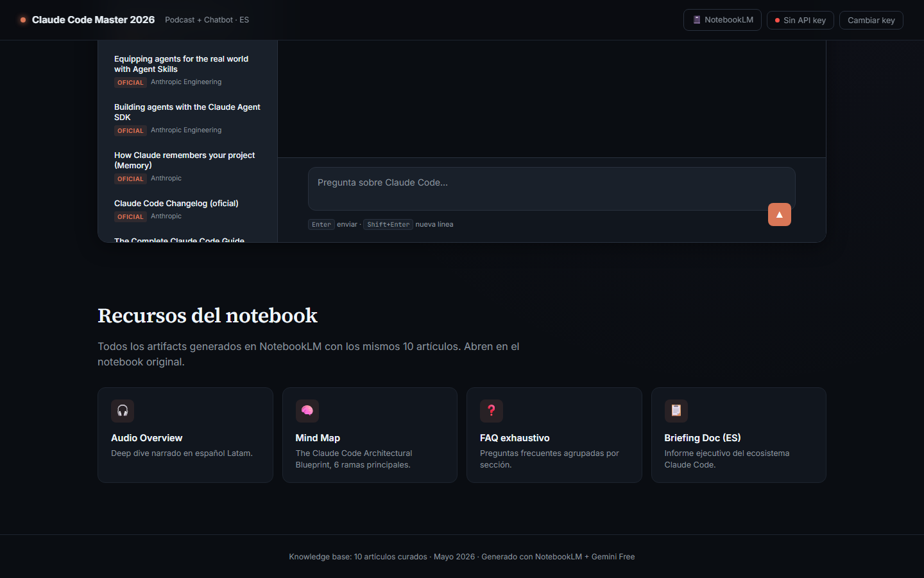Viewport: 924px width, 578px height.
Task: Click OFICIAL badge under Changelog article
Action: click(x=130, y=216)
